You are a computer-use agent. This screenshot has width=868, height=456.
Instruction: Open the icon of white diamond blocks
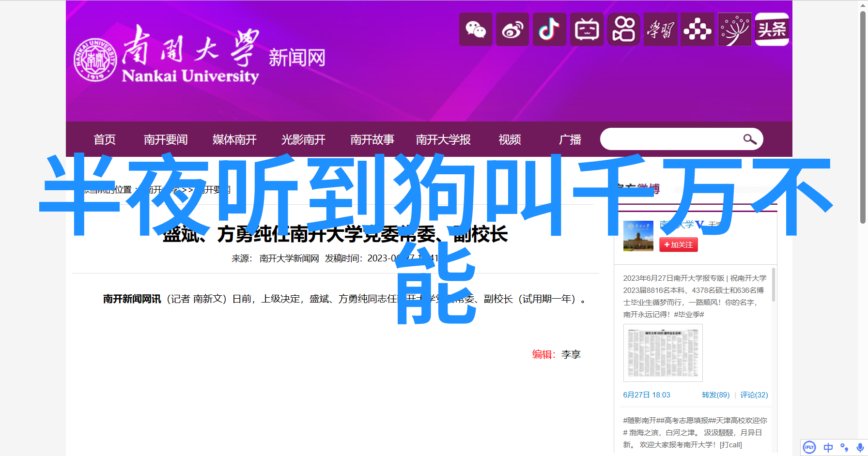pos(697,30)
